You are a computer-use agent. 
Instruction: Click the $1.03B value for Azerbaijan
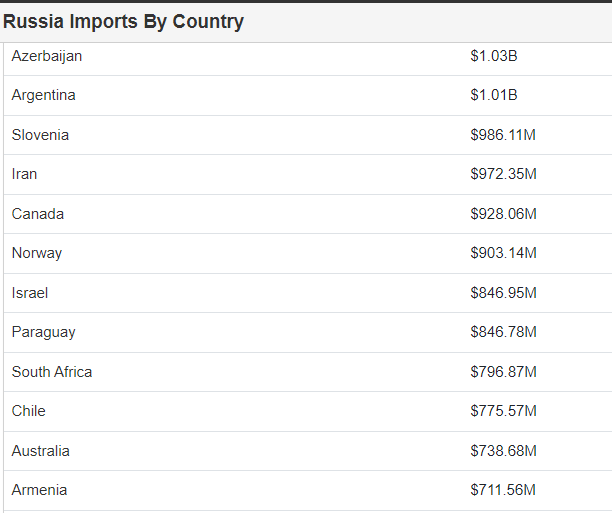494,56
